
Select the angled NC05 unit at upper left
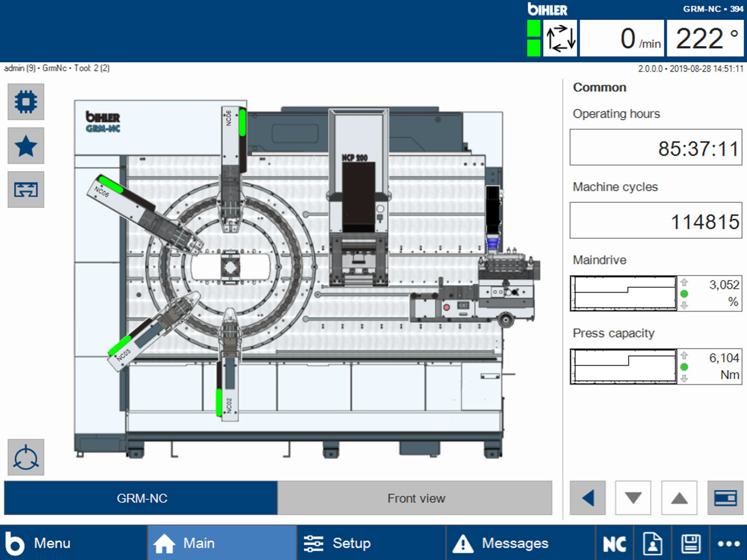(144, 215)
